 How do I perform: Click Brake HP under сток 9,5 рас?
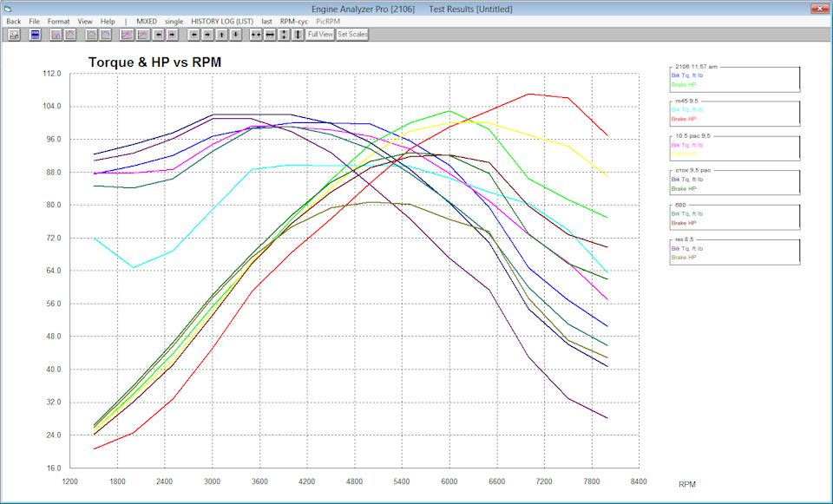pyautogui.click(x=684, y=188)
